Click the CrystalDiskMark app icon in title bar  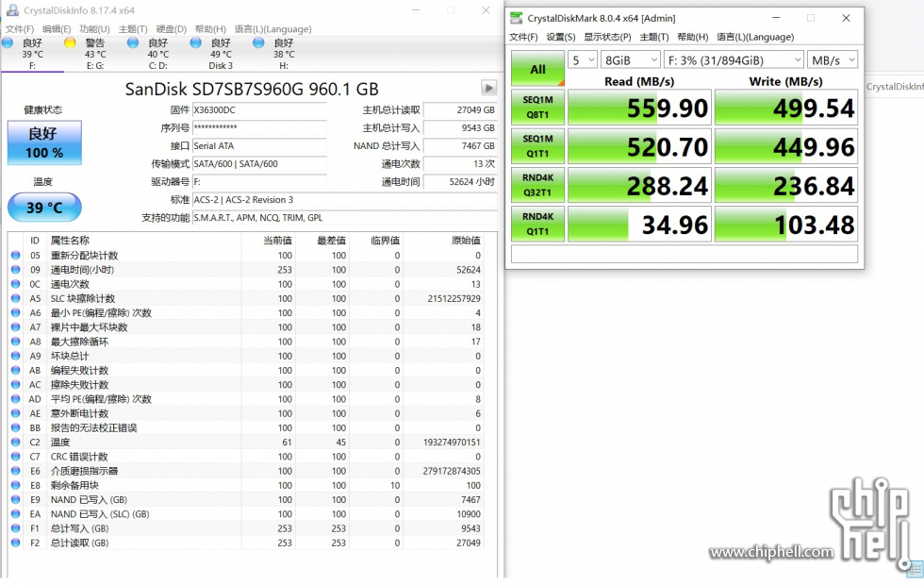[x=517, y=18]
